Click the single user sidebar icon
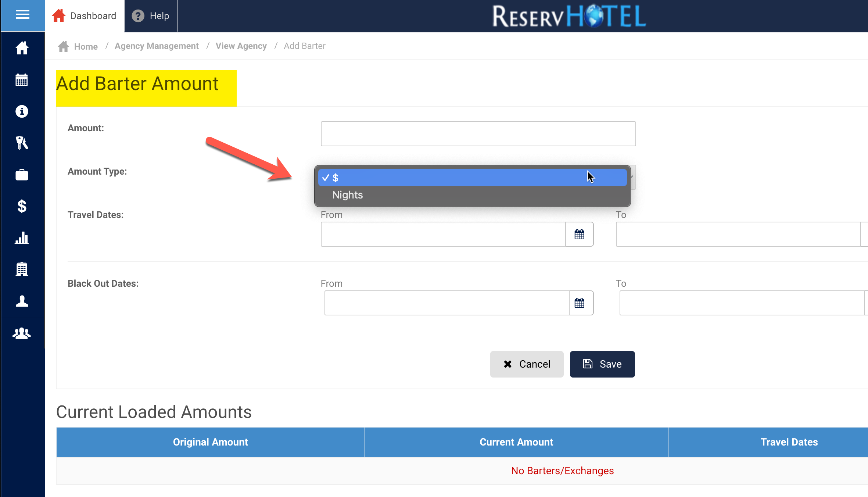Image resolution: width=868 pixels, height=497 pixels. [22, 301]
